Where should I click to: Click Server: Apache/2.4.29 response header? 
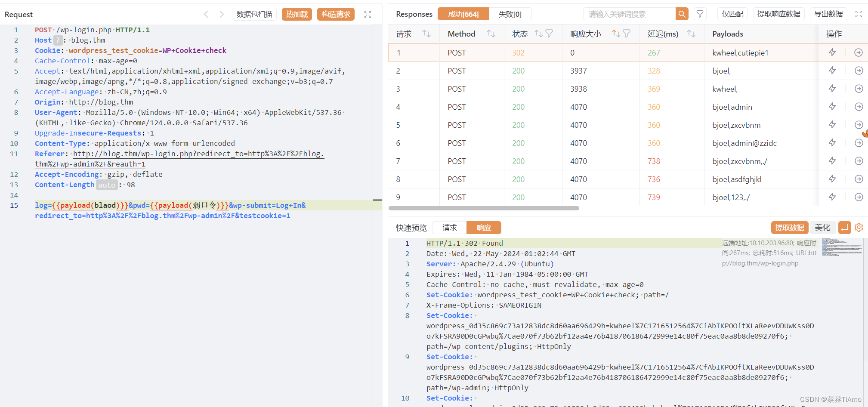point(490,264)
